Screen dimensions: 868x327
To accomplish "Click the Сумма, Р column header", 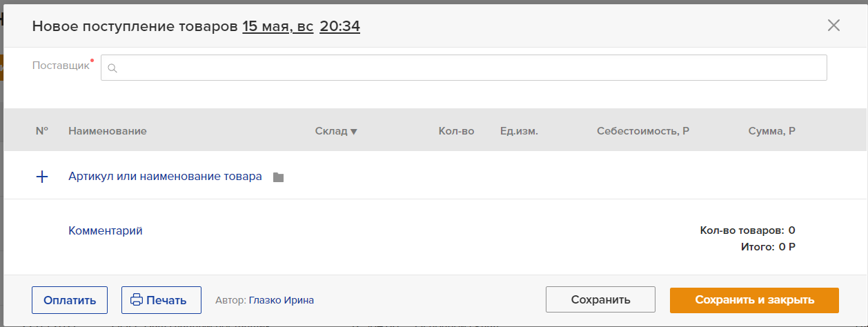I will point(771,130).
